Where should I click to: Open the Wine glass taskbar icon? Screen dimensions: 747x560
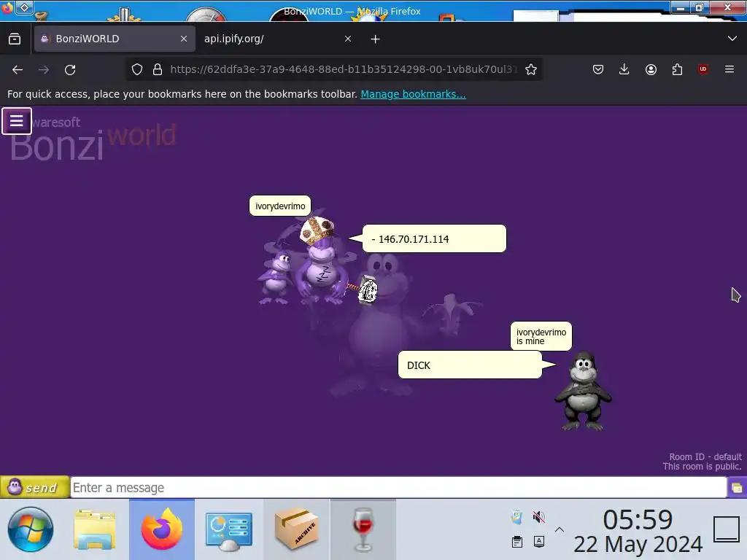point(363,529)
